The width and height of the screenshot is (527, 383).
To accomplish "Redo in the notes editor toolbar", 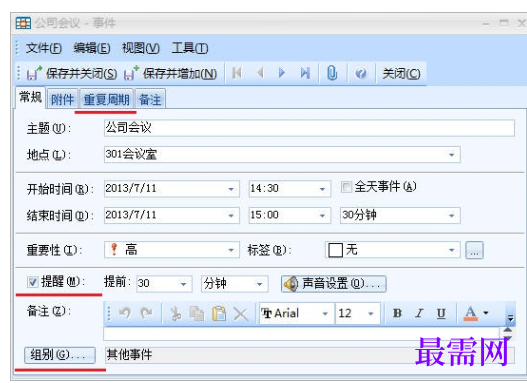I will [x=147, y=313].
